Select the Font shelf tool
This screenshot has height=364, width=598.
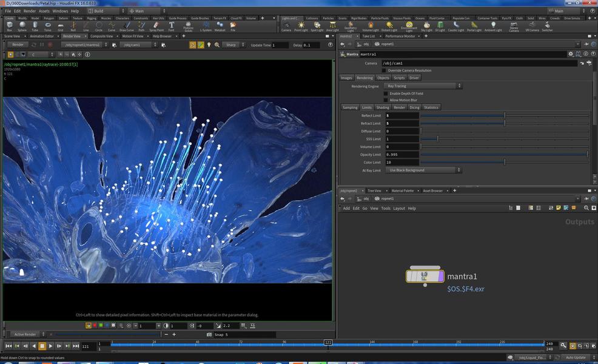[171, 26]
